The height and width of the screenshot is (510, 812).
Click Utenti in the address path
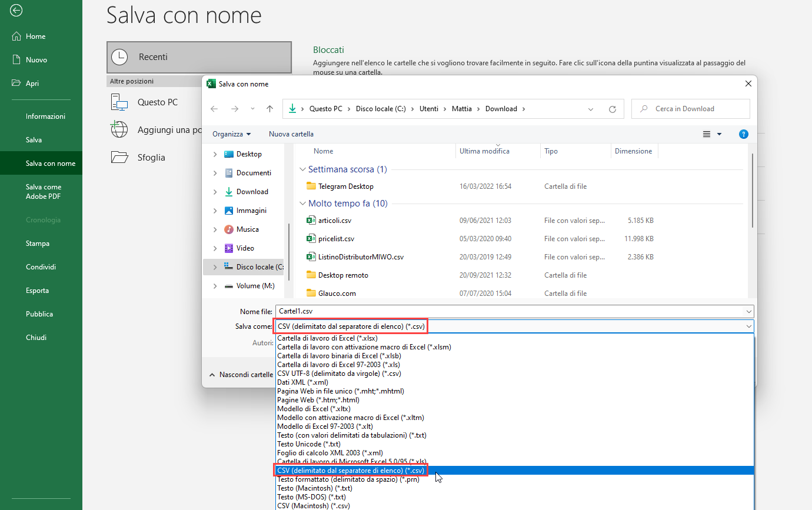coord(428,109)
